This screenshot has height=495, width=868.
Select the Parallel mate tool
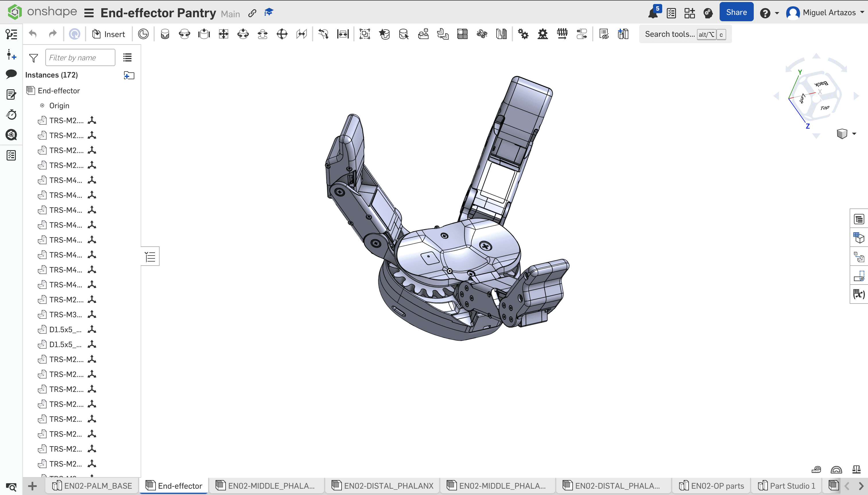click(302, 34)
